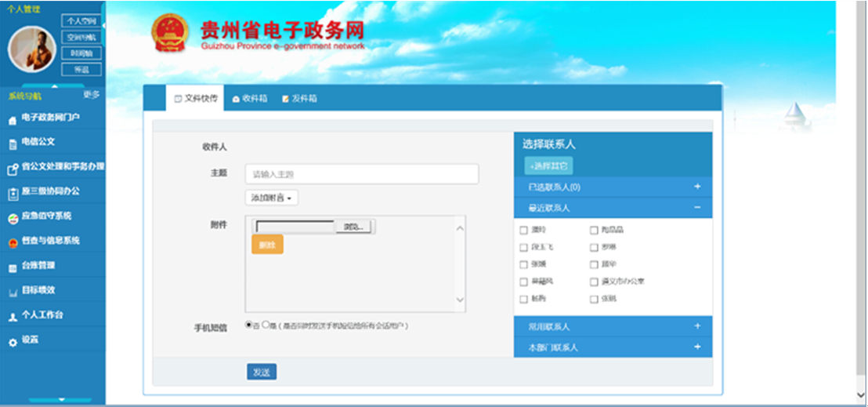Switch to the 发件箱 tab
Image resolution: width=868 pixels, height=407 pixels.
[x=299, y=99]
